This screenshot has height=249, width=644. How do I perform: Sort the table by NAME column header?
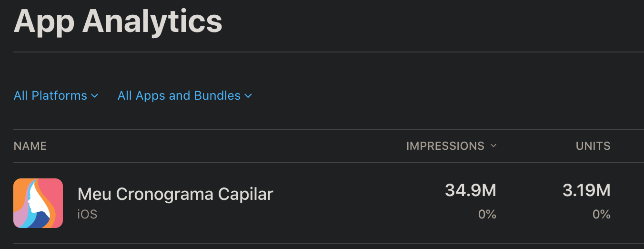tap(30, 145)
